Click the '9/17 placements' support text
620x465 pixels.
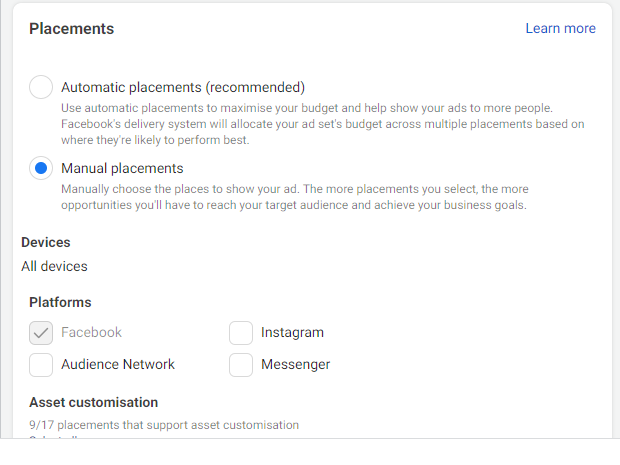(x=164, y=425)
